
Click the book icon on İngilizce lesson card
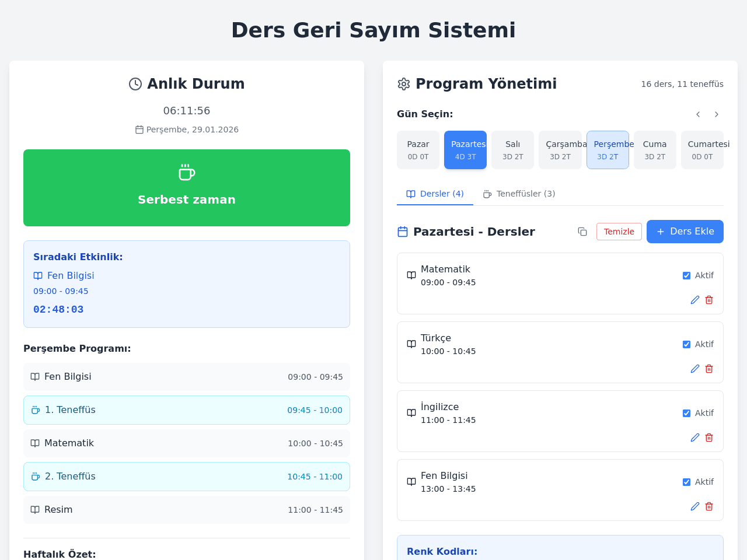(x=411, y=413)
